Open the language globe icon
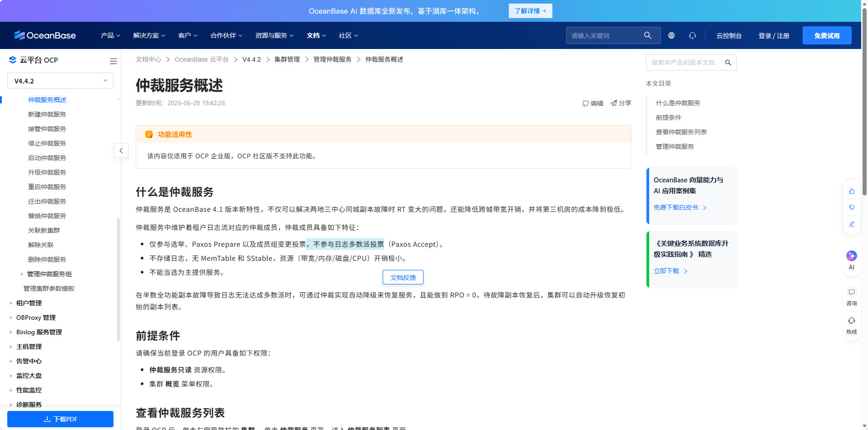The image size is (868, 430). 671,35
